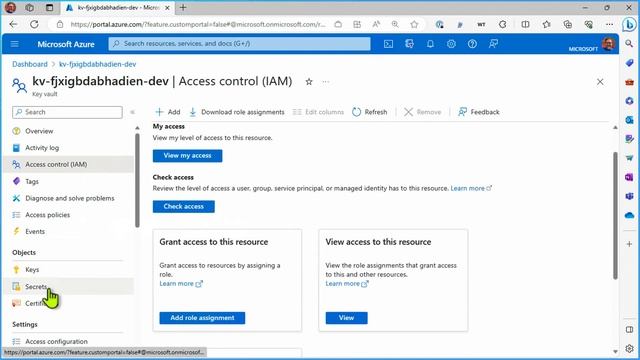640x360 pixels.
Task: Focus the left menu Search box
Action: click(x=67, y=112)
